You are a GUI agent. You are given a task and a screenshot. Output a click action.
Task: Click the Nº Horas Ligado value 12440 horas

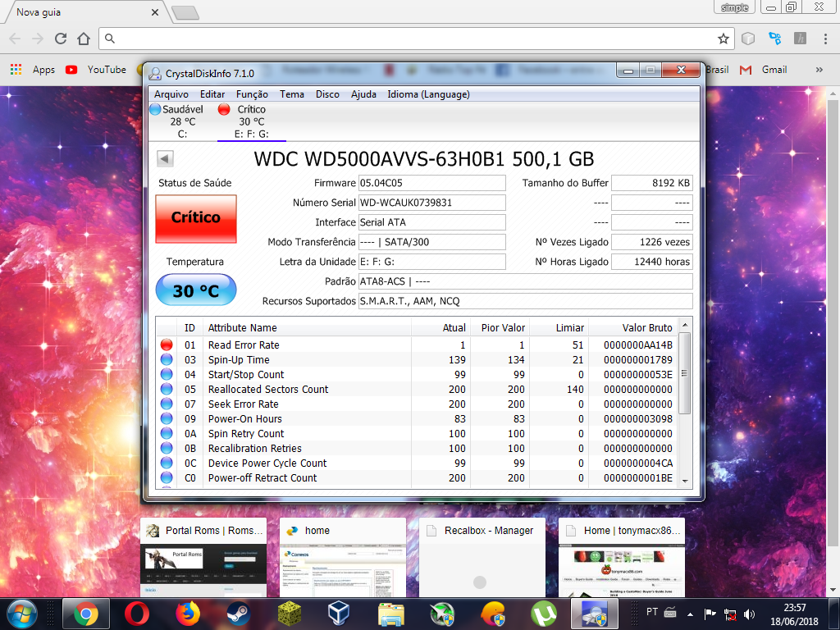click(x=652, y=262)
